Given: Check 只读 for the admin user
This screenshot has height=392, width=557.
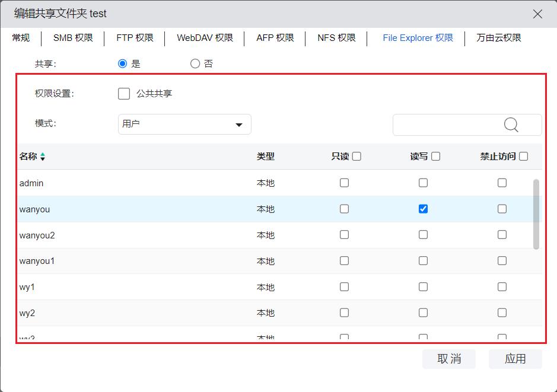Looking at the screenshot, I should 344,183.
